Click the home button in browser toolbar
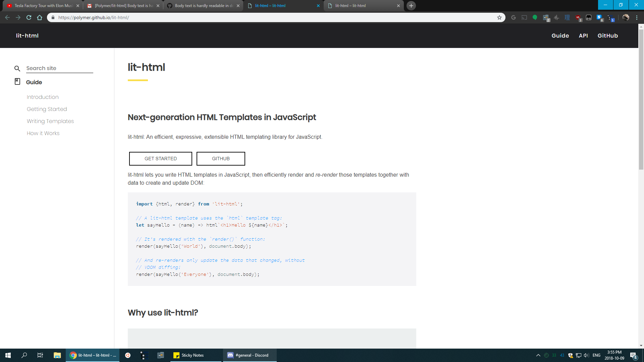The height and width of the screenshot is (362, 644). click(x=40, y=17)
